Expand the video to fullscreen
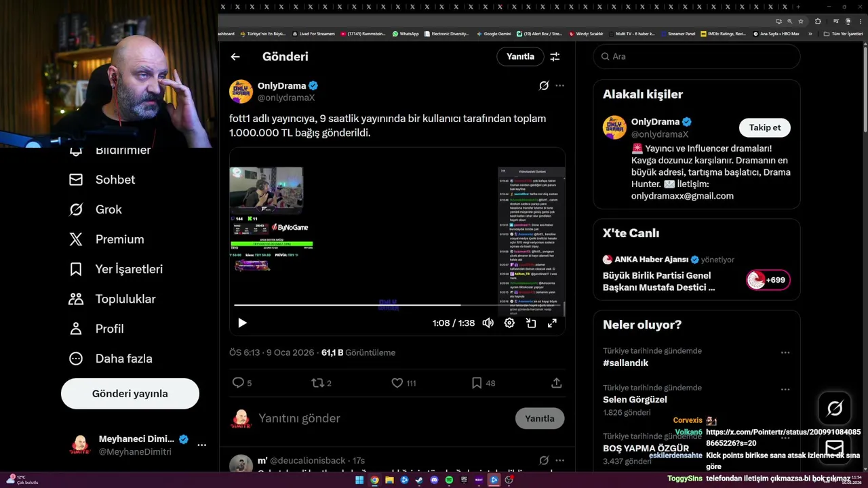This screenshot has width=868, height=488. coord(553,323)
